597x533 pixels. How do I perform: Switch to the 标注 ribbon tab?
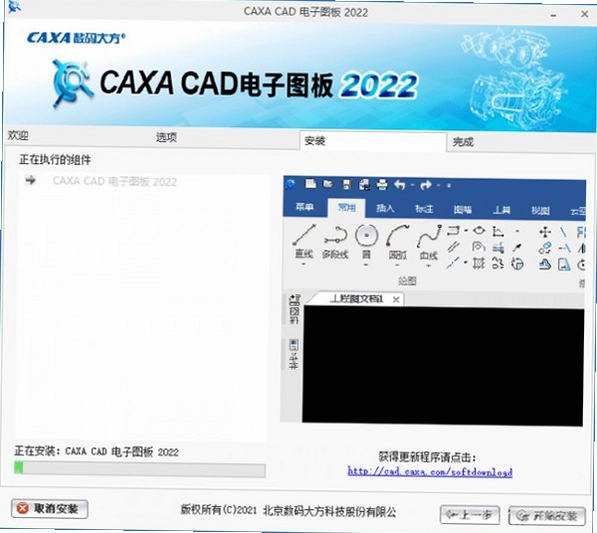[424, 209]
